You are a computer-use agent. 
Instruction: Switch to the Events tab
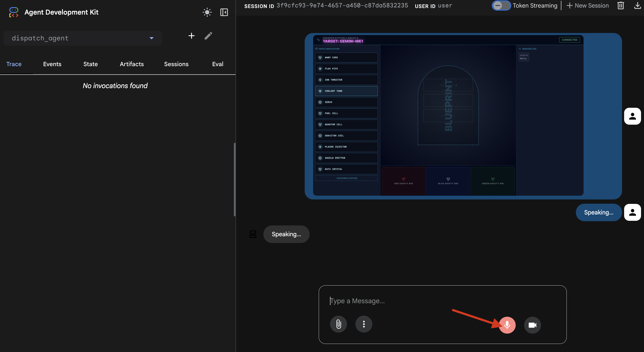click(x=52, y=64)
